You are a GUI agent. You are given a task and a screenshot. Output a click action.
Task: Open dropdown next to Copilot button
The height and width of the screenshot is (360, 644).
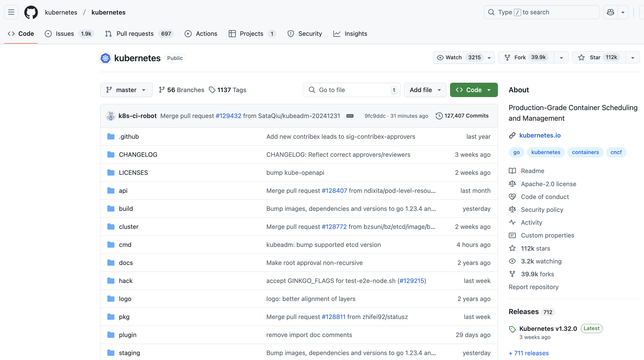coord(623,12)
